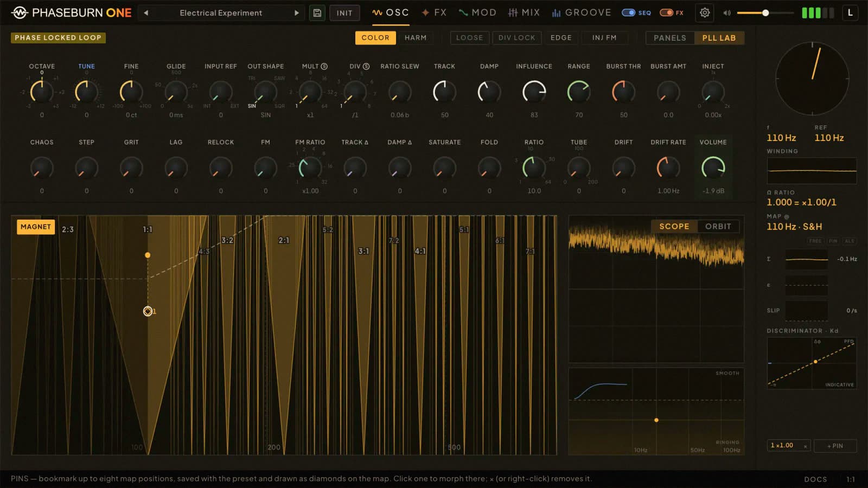The height and width of the screenshot is (488, 868).
Task: Toggle the EDGE mode
Action: point(561,37)
